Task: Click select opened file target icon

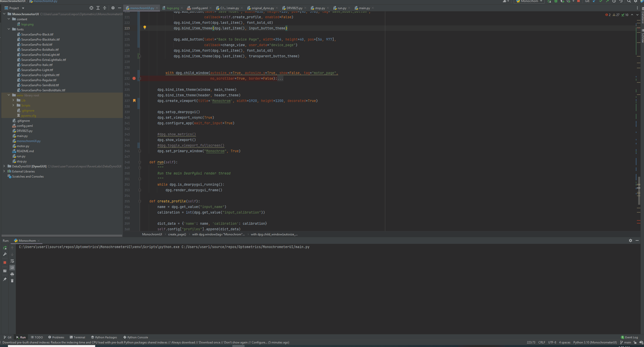Action: (91, 8)
